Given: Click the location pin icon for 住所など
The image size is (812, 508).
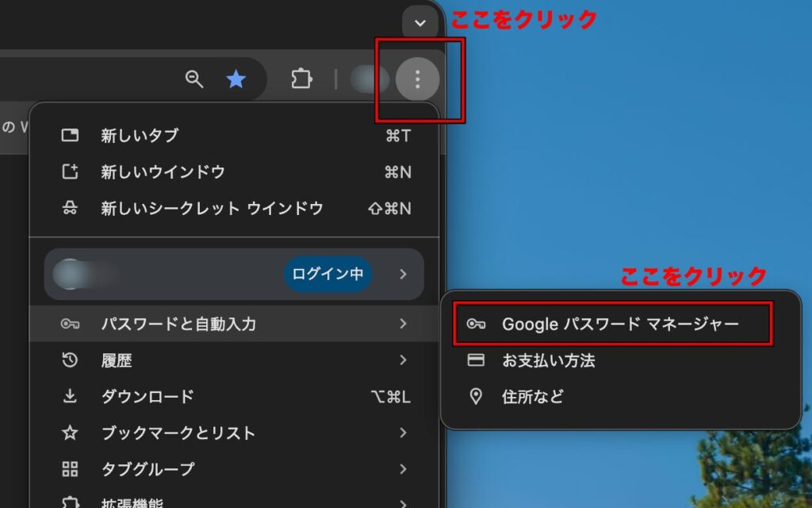Looking at the screenshot, I should pos(476,397).
